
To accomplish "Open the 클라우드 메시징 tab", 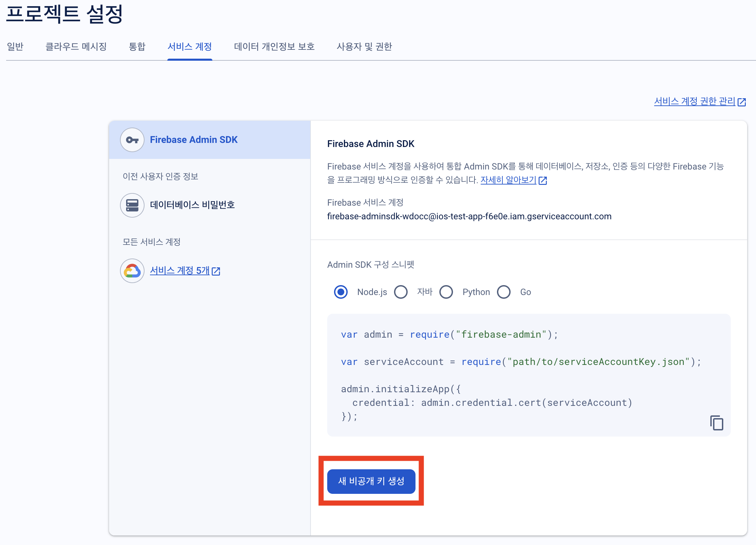I will click(x=76, y=46).
